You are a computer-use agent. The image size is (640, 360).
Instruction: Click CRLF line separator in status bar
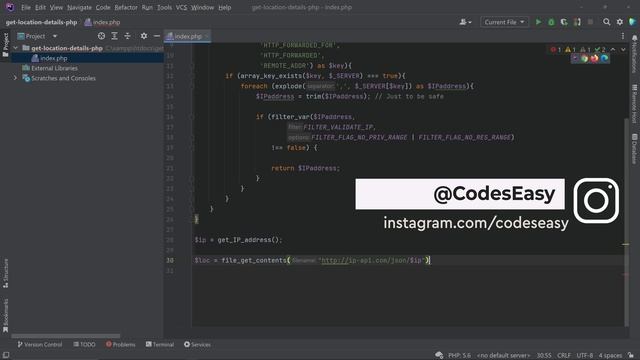pos(564,356)
